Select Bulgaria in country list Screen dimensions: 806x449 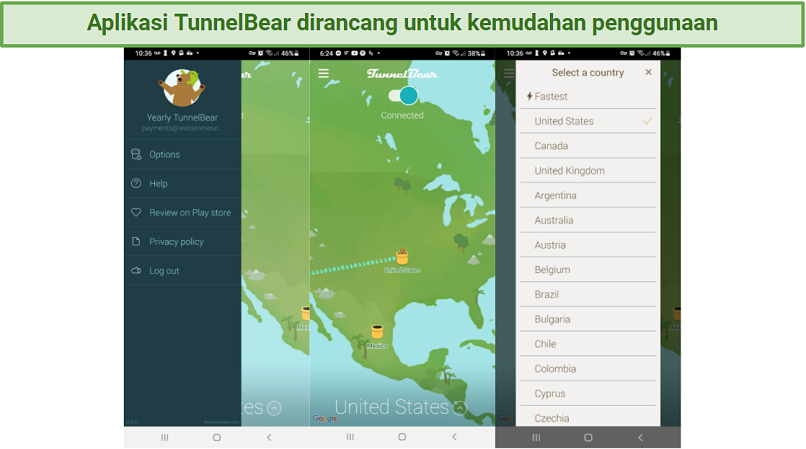click(588, 319)
